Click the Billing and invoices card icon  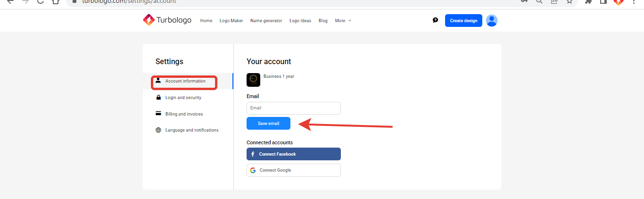158,114
